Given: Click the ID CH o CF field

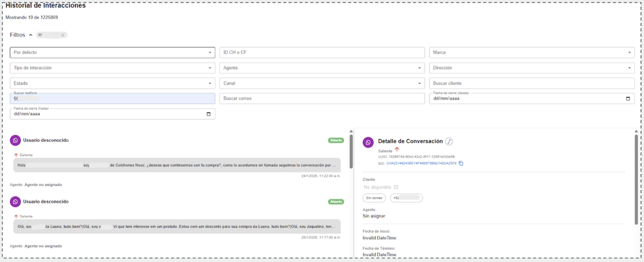Looking at the screenshot, I should click(x=322, y=53).
